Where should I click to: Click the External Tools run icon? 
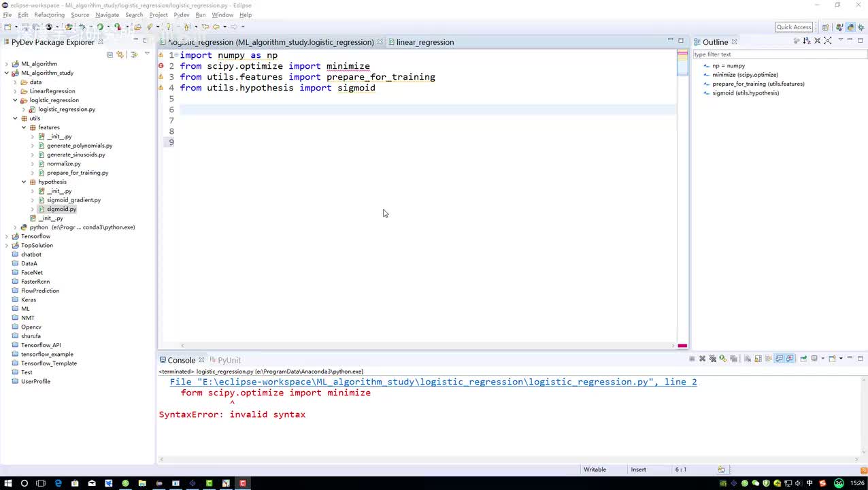click(117, 27)
